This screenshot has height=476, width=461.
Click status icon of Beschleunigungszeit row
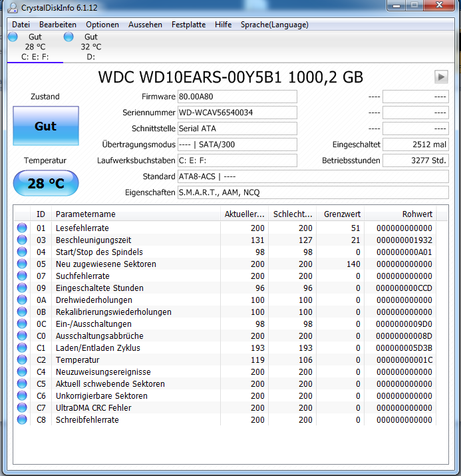point(22,240)
